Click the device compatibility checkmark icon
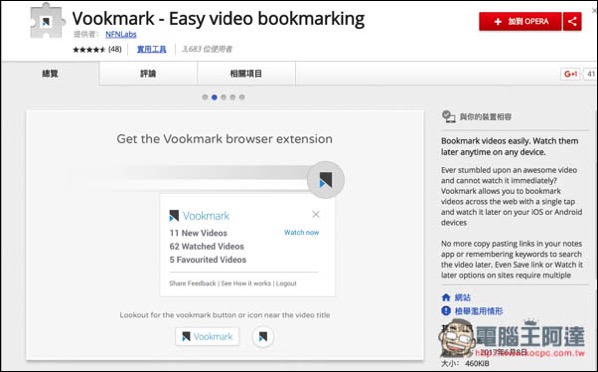 tap(448, 116)
